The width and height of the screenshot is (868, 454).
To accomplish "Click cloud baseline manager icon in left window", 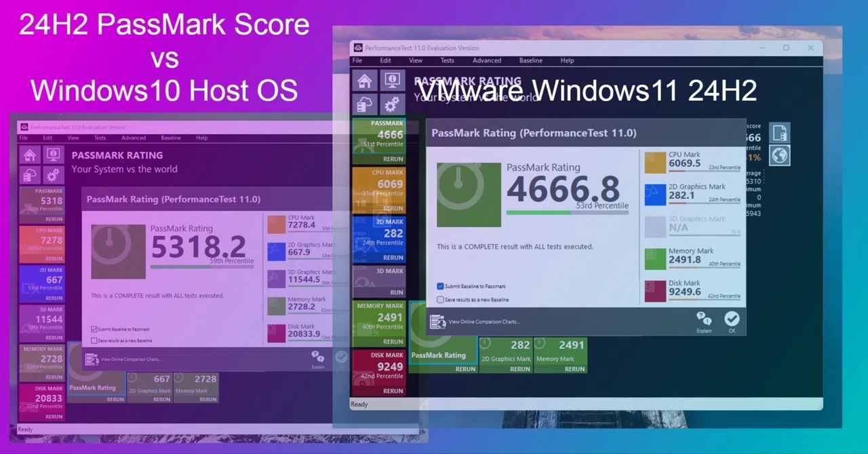I will tap(30, 175).
